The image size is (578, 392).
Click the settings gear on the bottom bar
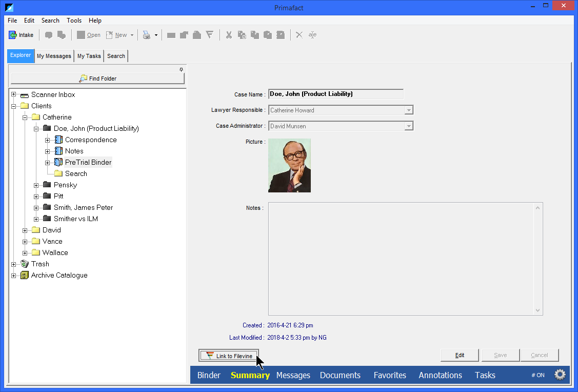(x=560, y=375)
